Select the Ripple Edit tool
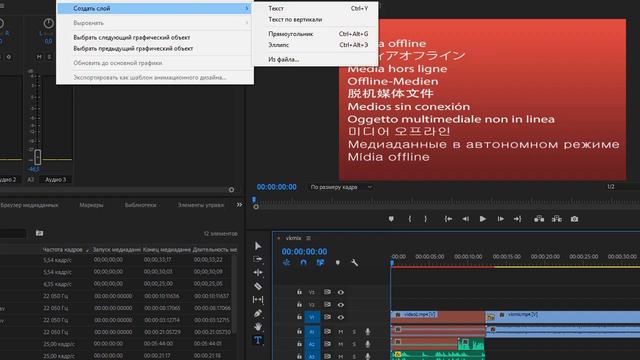The width and height of the screenshot is (640, 360). coord(258,273)
